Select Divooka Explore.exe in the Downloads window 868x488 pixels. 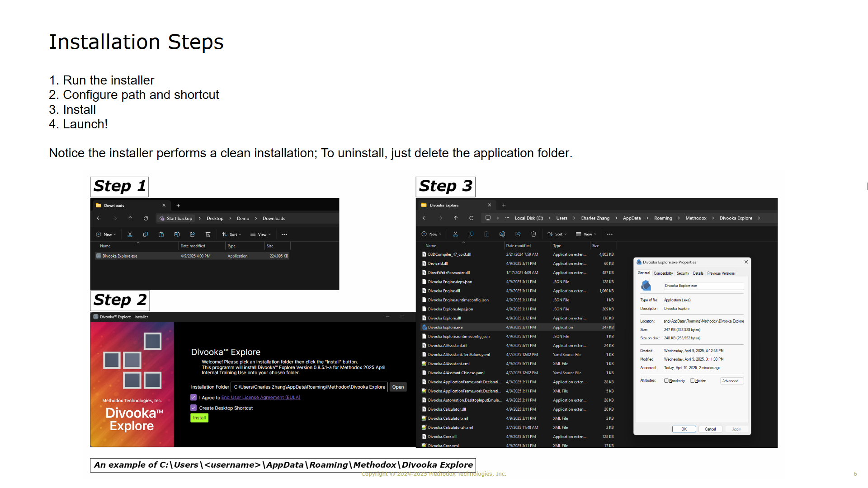coord(192,256)
